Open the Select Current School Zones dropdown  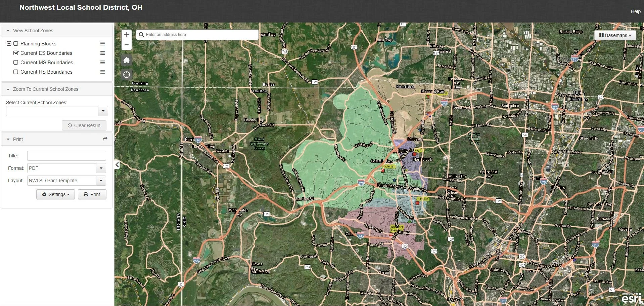coord(103,111)
